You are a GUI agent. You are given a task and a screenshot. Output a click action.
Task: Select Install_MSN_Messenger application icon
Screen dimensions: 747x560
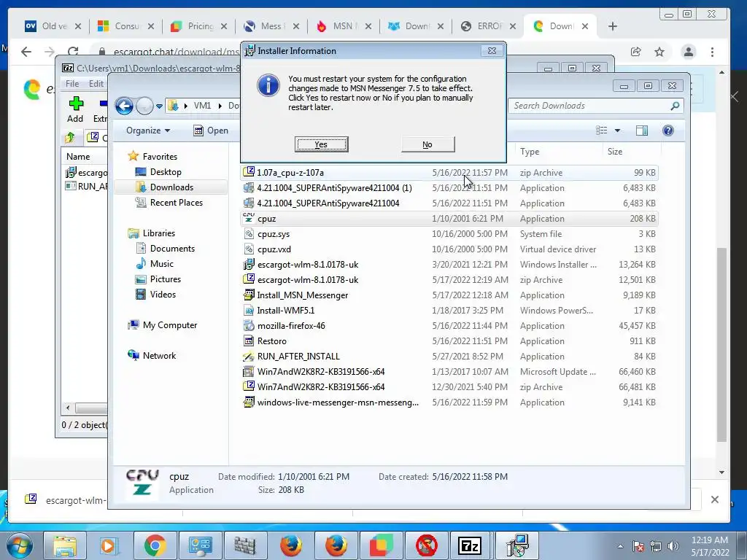(249, 295)
